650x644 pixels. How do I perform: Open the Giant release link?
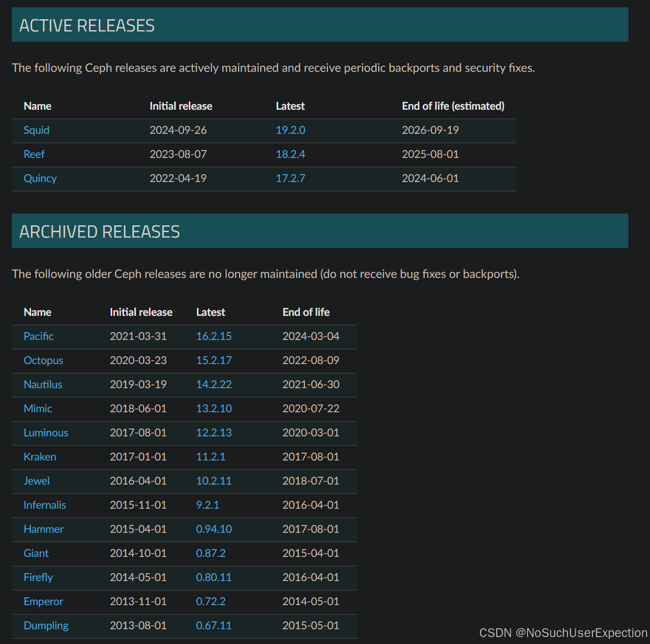36,553
